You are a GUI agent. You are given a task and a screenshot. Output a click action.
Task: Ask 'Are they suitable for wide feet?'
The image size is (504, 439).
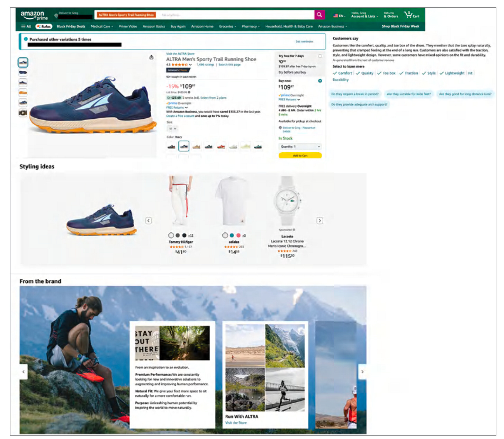408,94
